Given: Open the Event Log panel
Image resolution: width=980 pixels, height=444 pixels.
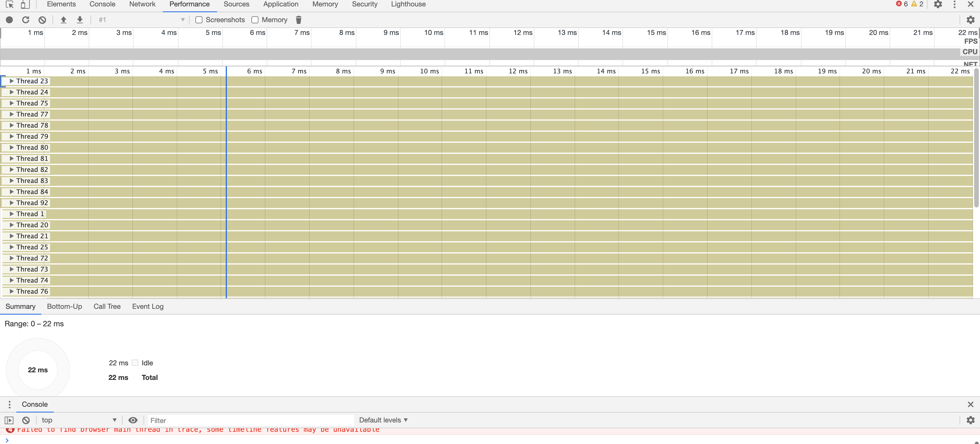Looking at the screenshot, I should tap(148, 306).
